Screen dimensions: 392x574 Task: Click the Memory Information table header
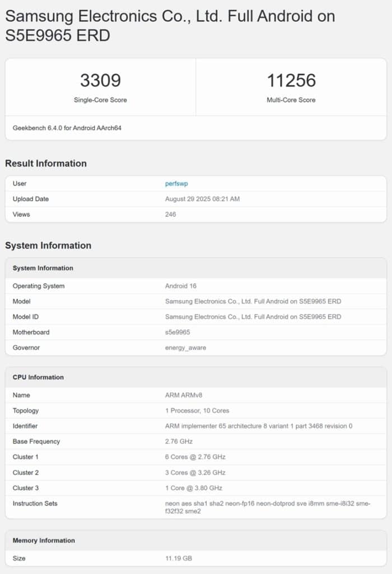pyautogui.click(x=44, y=540)
